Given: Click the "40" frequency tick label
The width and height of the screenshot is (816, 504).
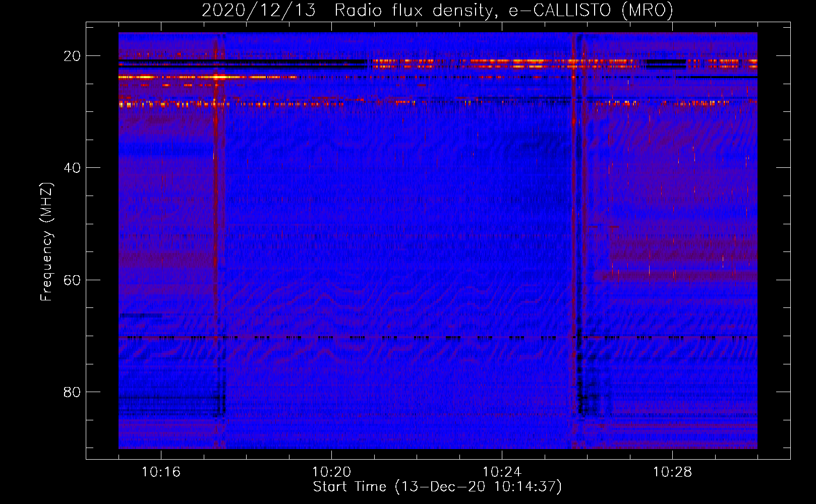Looking at the screenshot, I should [x=73, y=168].
